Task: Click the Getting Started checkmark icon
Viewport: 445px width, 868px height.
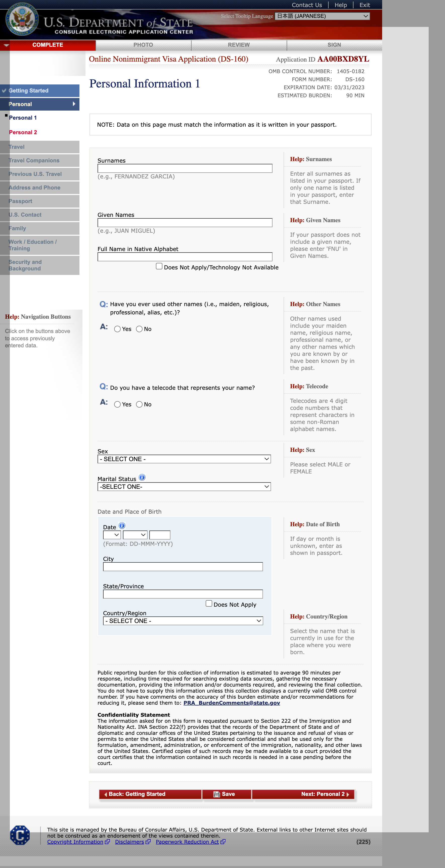Action: tap(4, 91)
